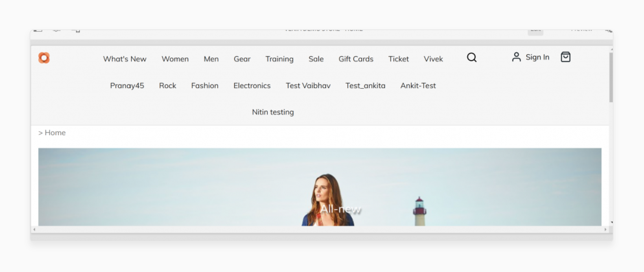644x272 pixels.
Task: Select the What's New menu item
Action: tap(124, 58)
